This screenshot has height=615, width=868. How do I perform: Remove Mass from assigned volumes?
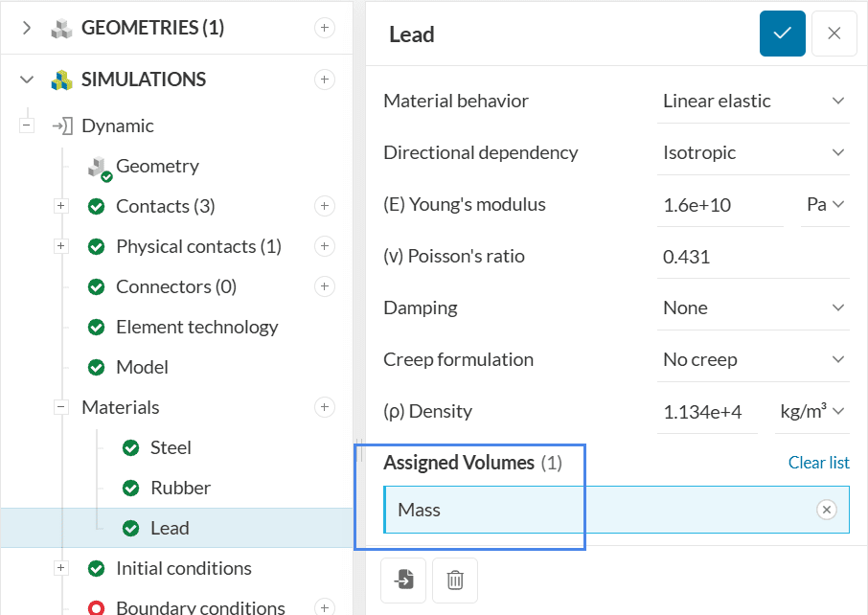826,510
